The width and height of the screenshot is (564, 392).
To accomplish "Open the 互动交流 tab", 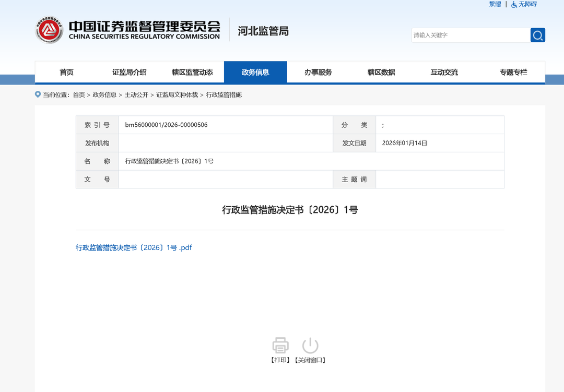I will 444,72.
